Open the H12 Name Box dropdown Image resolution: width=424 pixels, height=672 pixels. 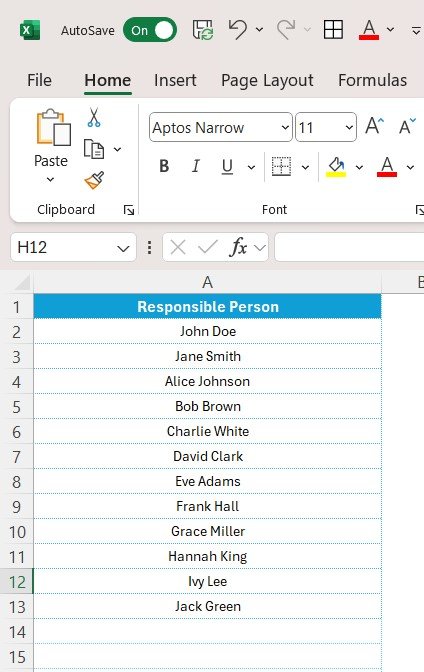click(x=123, y=248)
